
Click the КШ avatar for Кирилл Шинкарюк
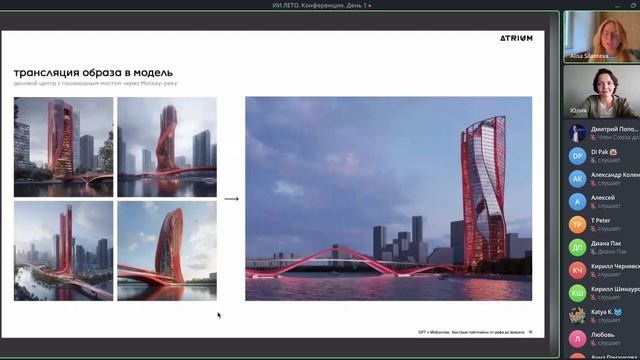577,293
